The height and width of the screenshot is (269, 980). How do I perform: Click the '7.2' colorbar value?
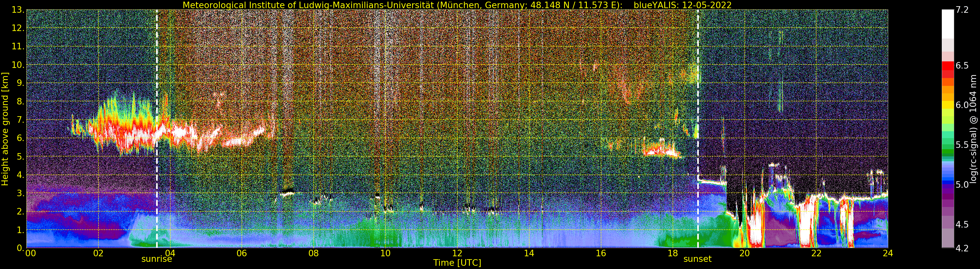[x=962, y=10]
